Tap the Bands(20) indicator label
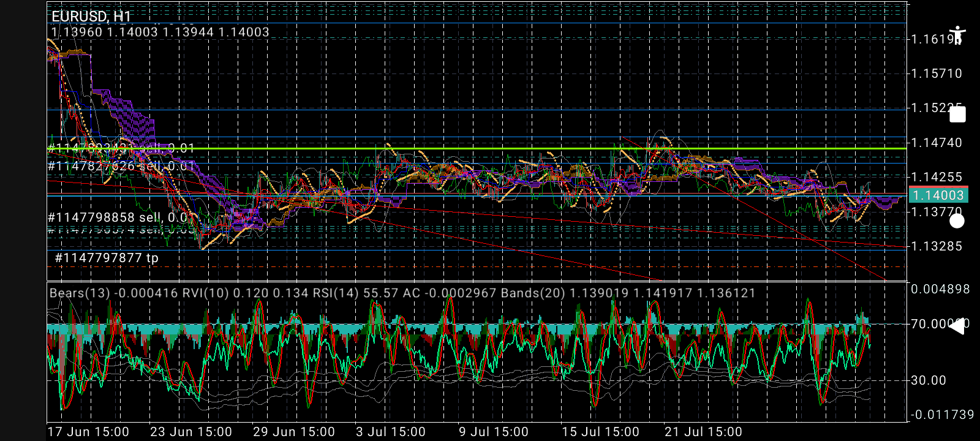The width and height of the screenshot is (980, 441). pyautogui.click(x=628, y=293)
